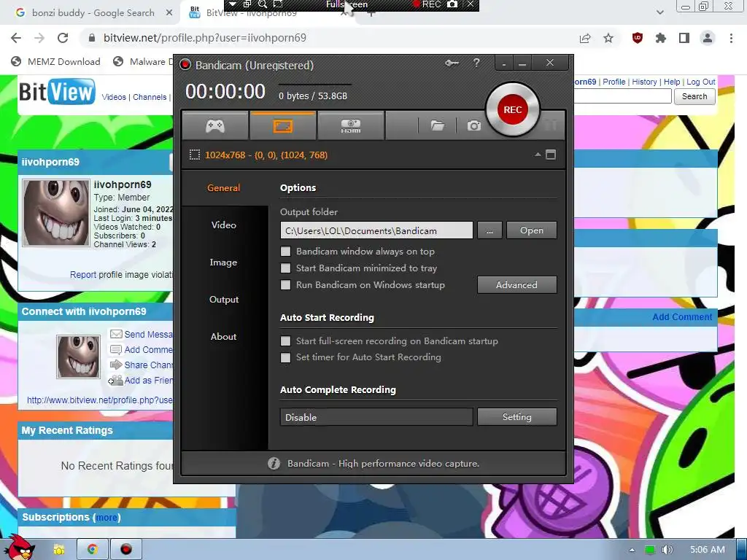Select Bandicam game recording mode gamepad icon
The height and width of the screenshot is (560, 747).
coord(215,125)
